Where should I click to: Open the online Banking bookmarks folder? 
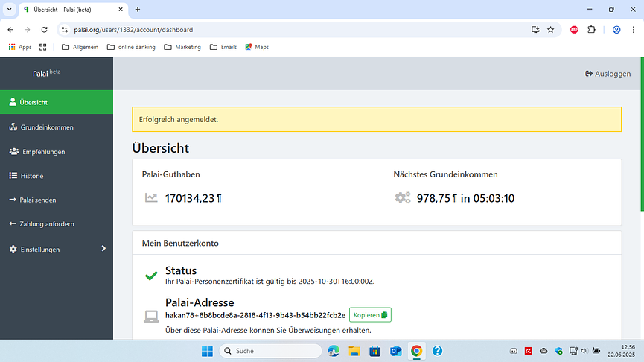click(x=131, y=47)
